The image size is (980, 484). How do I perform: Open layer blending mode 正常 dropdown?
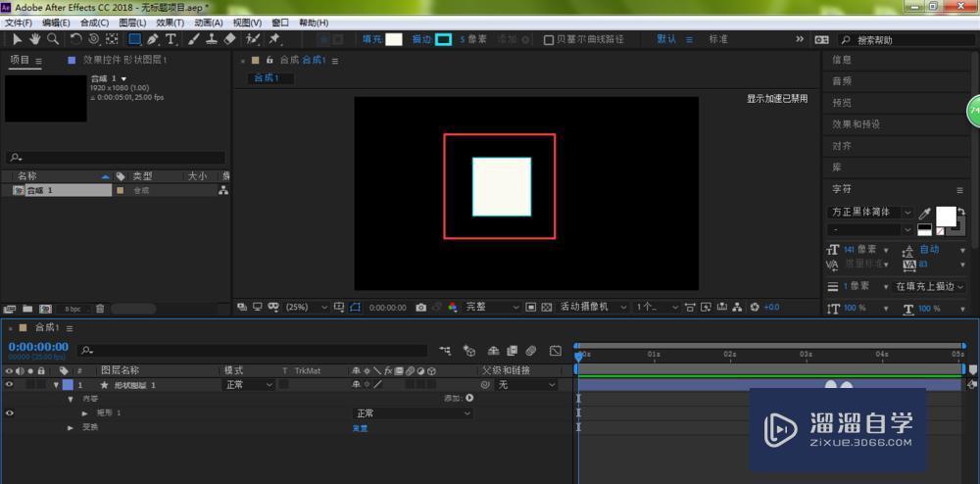pyautogui.click(x=249, y=385)
